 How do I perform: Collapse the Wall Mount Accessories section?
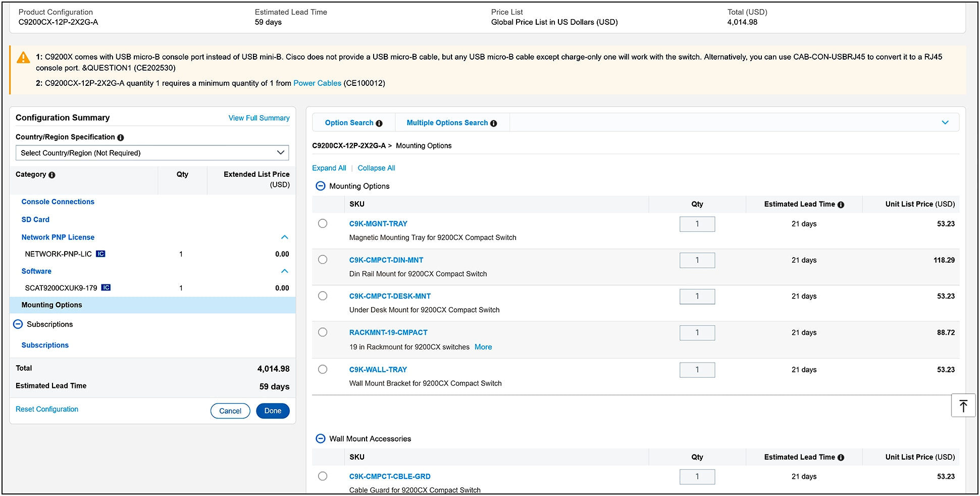click(x=320, y=438)
